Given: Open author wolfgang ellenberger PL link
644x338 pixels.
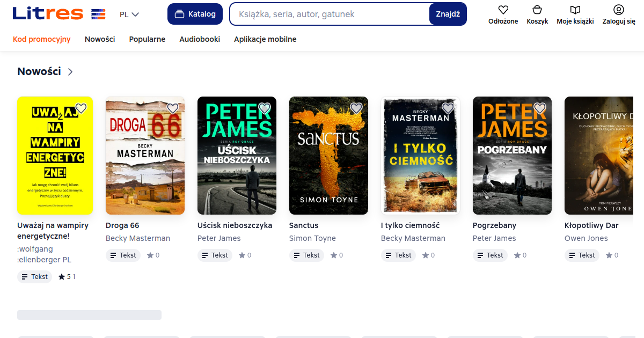Looking at the screenshot, I should (x=45, y=254).
